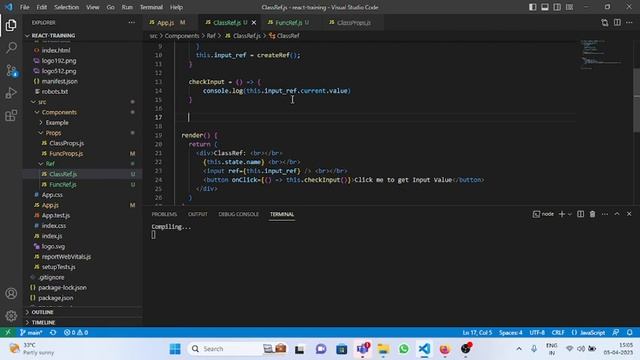Close the terminal panel
Viewport: 640px width, 360px height.
pos(629,214)
